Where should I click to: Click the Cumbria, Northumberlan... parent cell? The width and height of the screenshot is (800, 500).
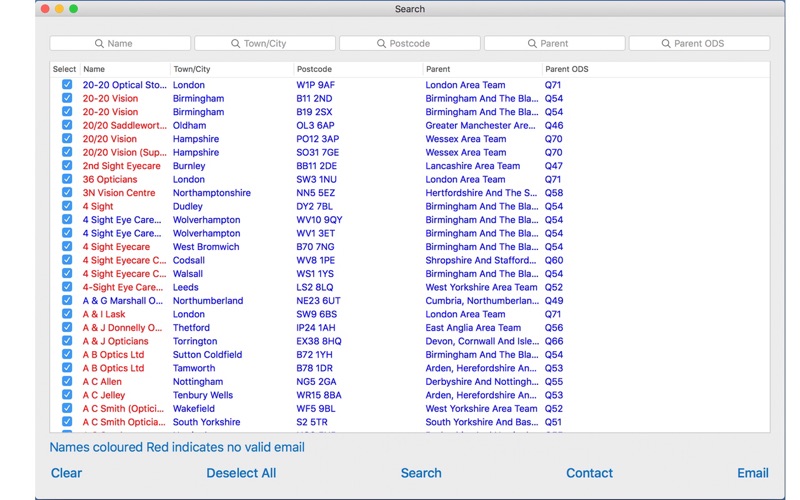pos(482,301)
